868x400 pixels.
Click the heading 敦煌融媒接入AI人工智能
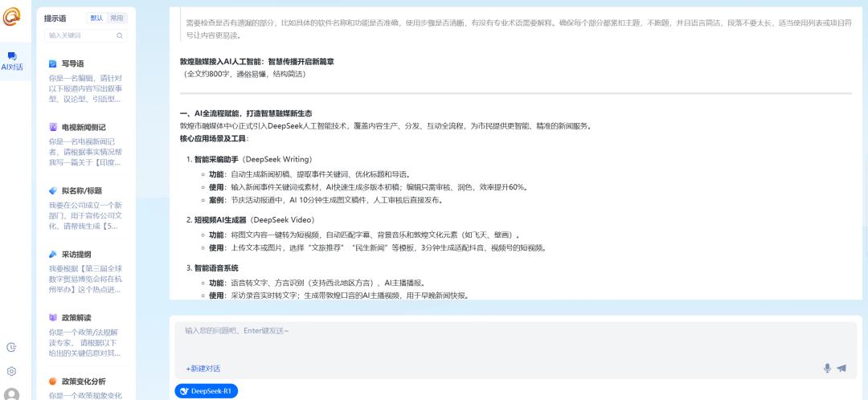point(257,62)
